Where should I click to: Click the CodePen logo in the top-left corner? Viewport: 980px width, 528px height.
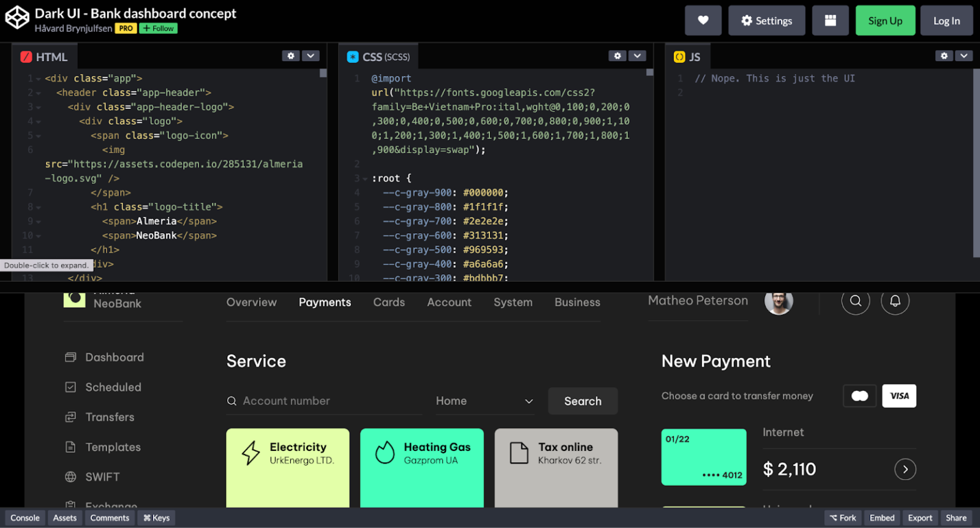(x=17, y=18)
